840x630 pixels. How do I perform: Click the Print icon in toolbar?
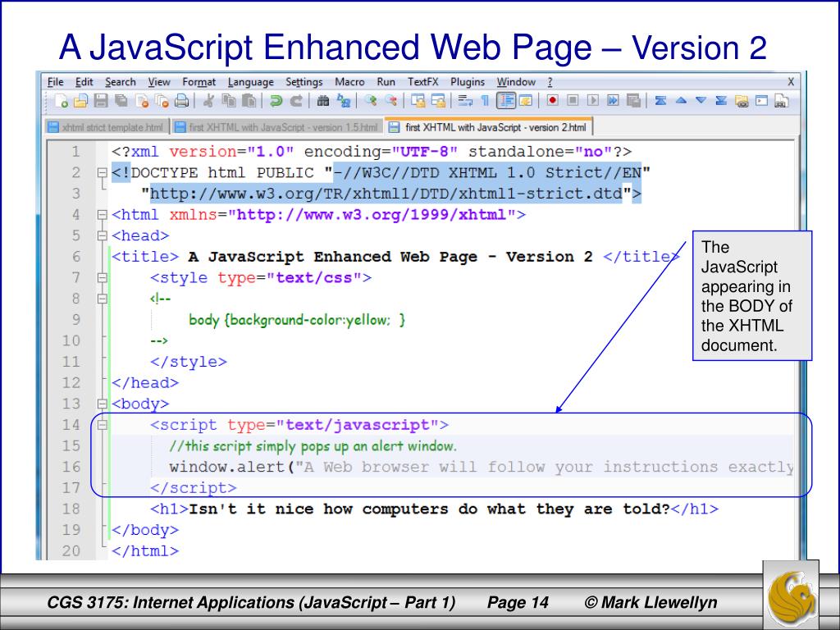pos(182,100)
